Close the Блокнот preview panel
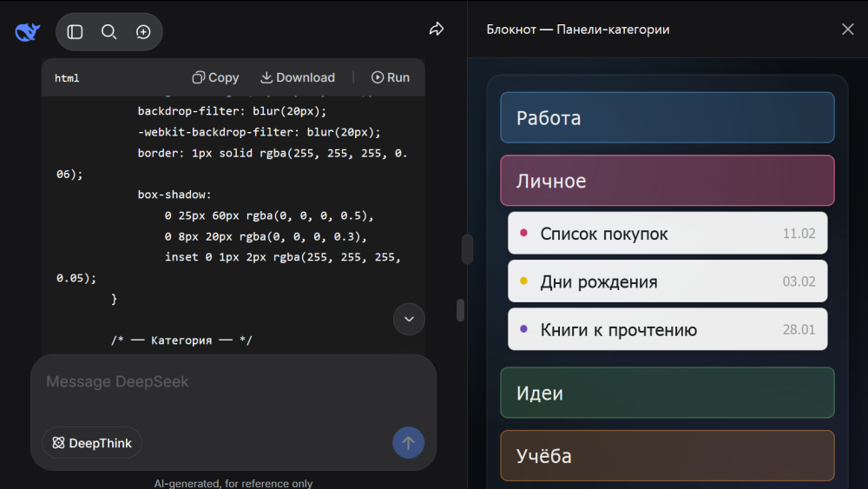The height and width of the screenshot is (489, 868). coord(847,30)
